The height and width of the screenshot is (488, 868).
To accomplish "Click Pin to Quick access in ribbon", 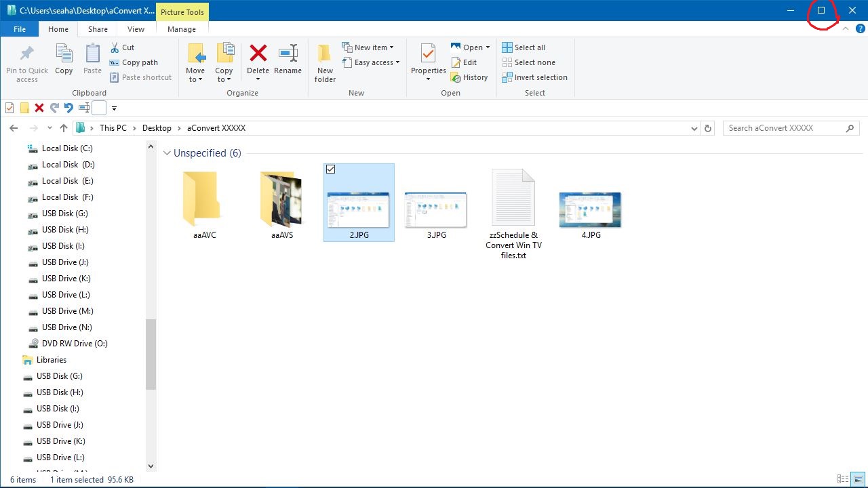I will pyautogui.click(x=27, y=64).
